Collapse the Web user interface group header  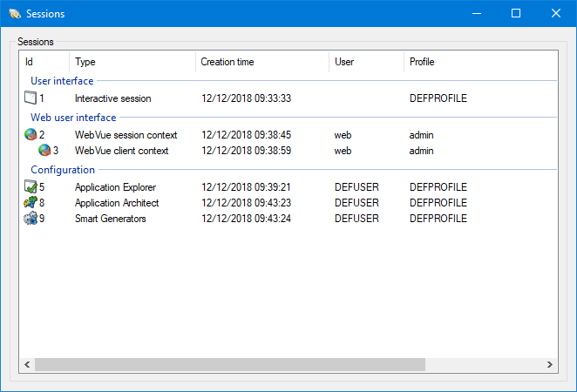click(73, 118)
